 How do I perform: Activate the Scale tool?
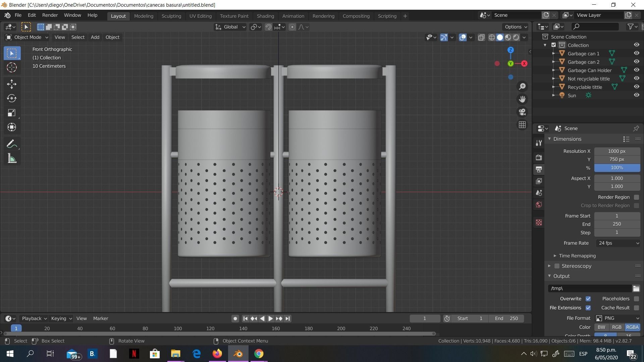click(12, 113)
